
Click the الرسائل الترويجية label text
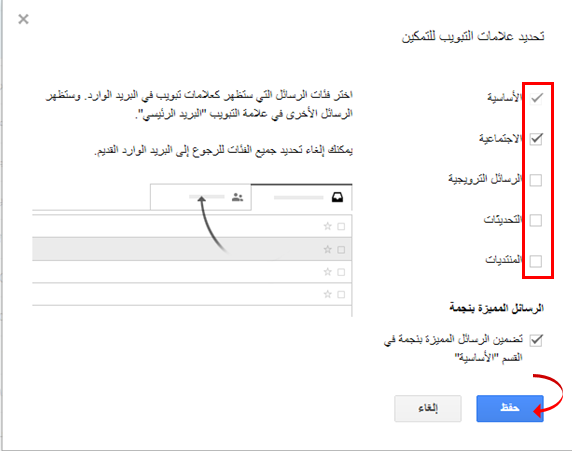pos(485,179)
